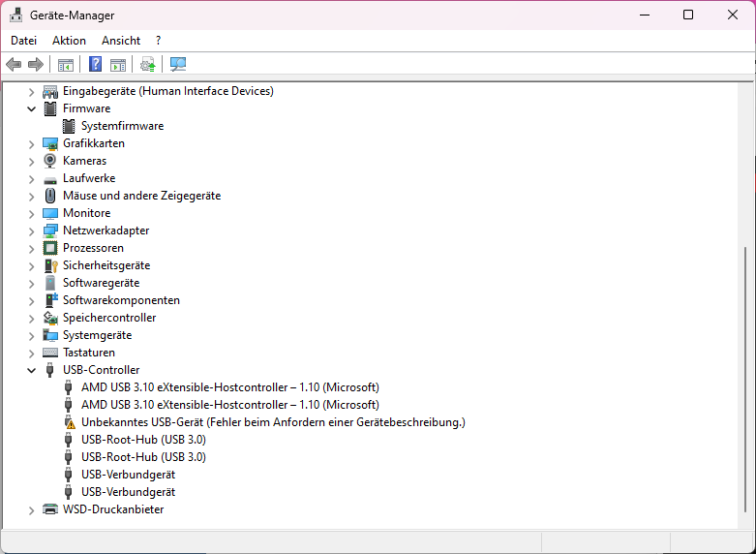The image size is (756, 554).
Task: Expand the Kameras node
Action: (x=31, y=161)
